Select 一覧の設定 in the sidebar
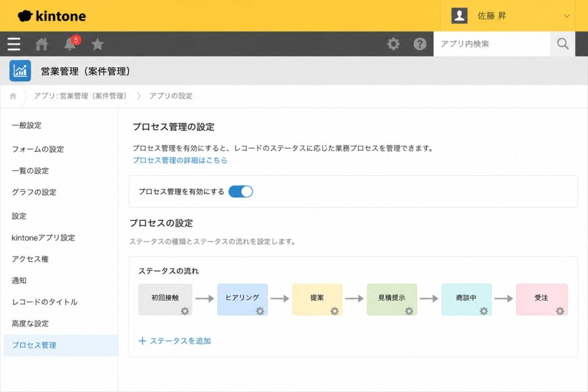 [x=30, y=171]
